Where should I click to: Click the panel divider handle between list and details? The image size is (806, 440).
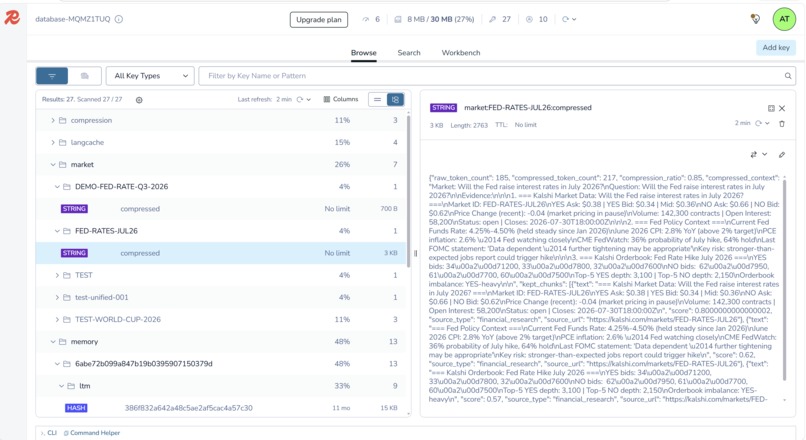tap(415, 253)
